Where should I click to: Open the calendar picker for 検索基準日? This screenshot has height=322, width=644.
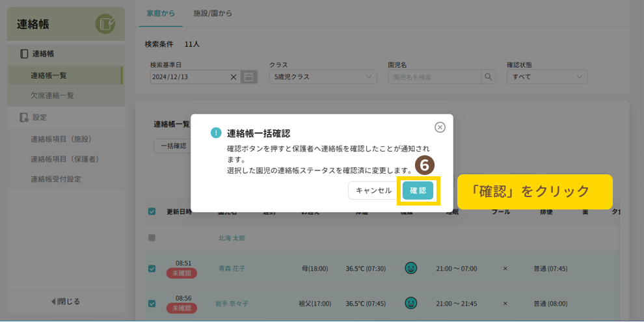[x=248, y=77]
